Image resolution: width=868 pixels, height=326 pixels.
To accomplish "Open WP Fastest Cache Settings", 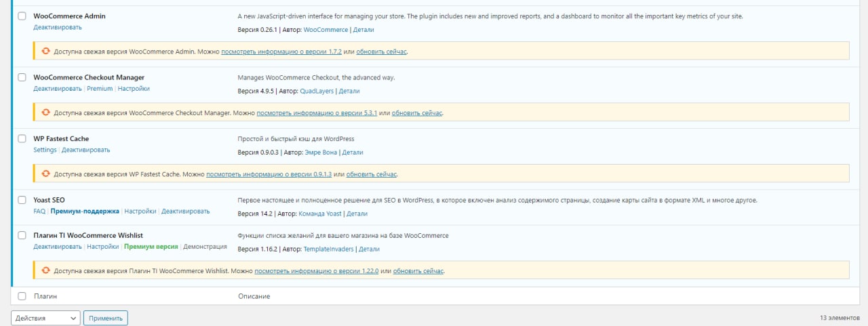I will pos(45,150).
